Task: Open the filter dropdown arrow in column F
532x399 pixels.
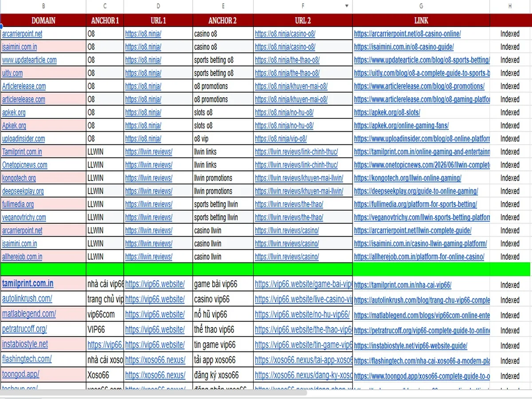Action: (346, 6)
